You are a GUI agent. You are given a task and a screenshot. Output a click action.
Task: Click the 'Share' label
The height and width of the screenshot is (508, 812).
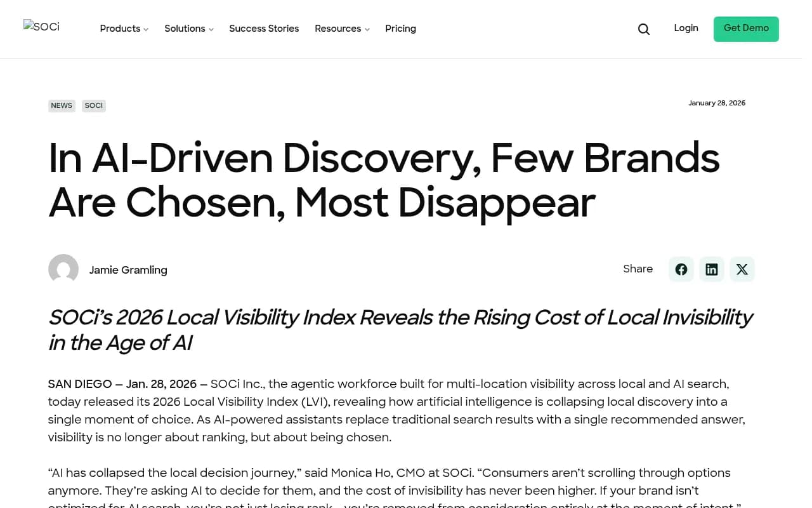(638, 269)
